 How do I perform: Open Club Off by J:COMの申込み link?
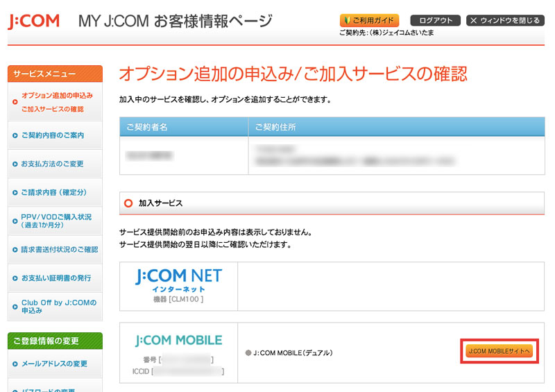pyautogui.click(x=55, y=307)
